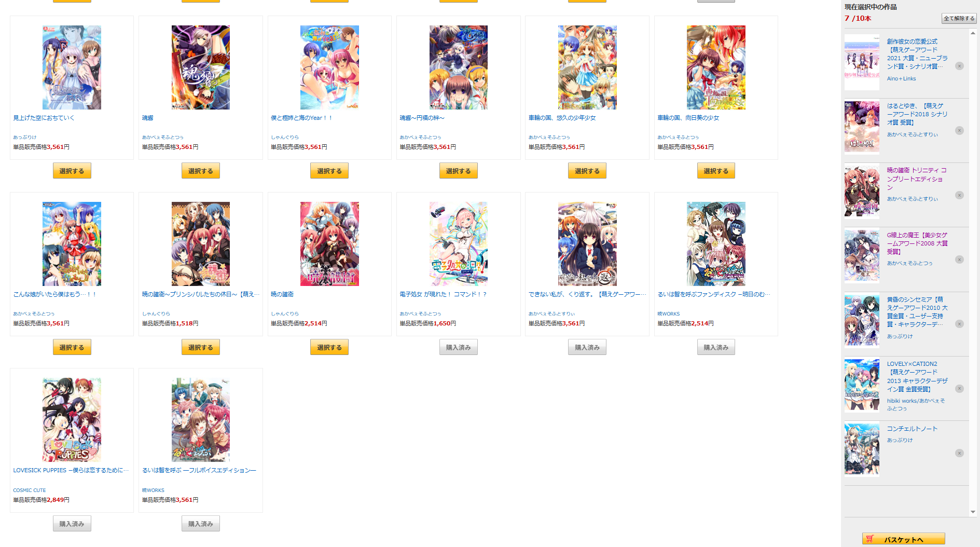The image size is (980, 547).
Task: Click the バスケットへ cart button
Action: click(903, 539)
